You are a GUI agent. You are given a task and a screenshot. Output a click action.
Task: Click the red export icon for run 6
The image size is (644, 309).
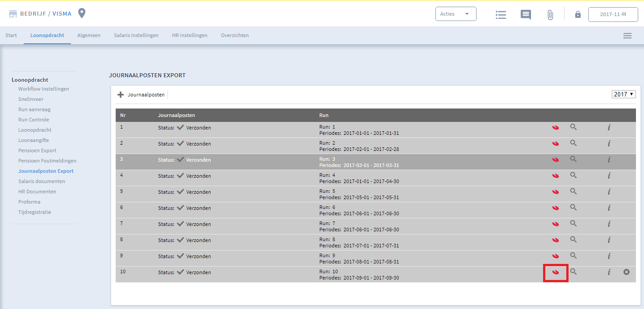pos(556,208)
